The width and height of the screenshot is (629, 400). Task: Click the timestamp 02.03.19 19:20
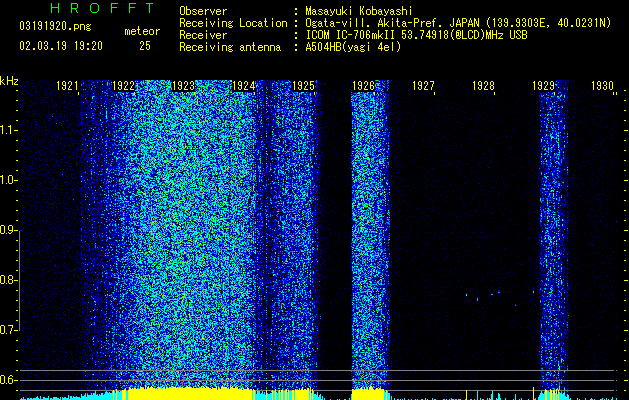tap(61, 46)
